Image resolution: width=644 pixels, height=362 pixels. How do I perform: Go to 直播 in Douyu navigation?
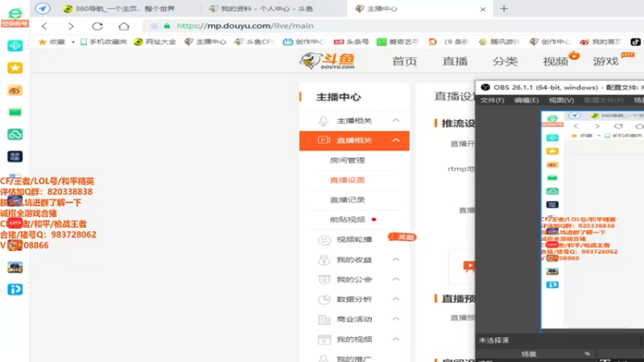tap(455, 61)
